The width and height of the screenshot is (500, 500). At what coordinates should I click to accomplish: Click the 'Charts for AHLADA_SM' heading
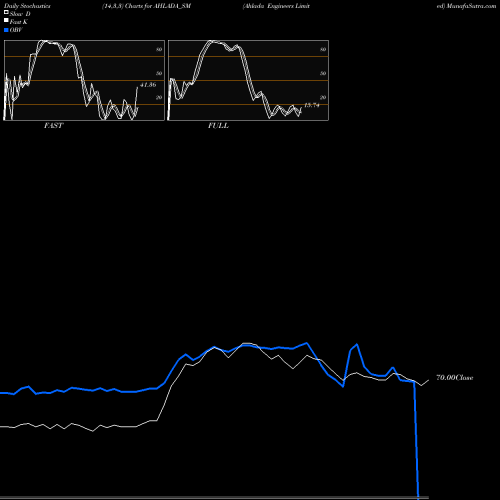pyautogui.click(x=158, y=6)
